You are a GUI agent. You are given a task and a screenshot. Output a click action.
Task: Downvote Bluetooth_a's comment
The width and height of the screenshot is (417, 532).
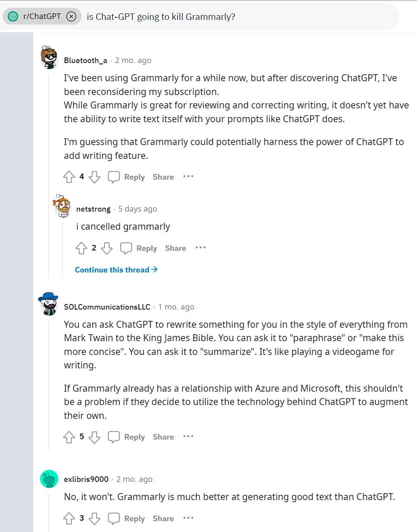[x=95, y=177]
